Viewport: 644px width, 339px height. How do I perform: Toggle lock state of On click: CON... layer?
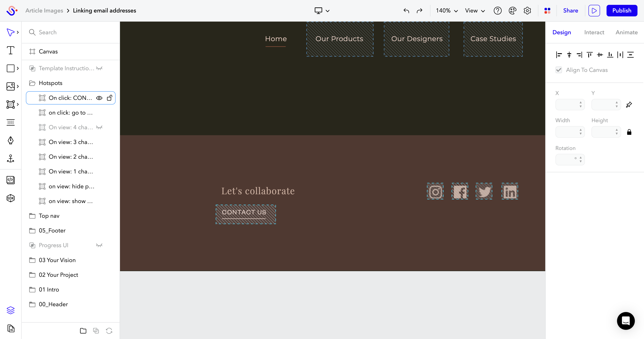(x=109, y=98)
